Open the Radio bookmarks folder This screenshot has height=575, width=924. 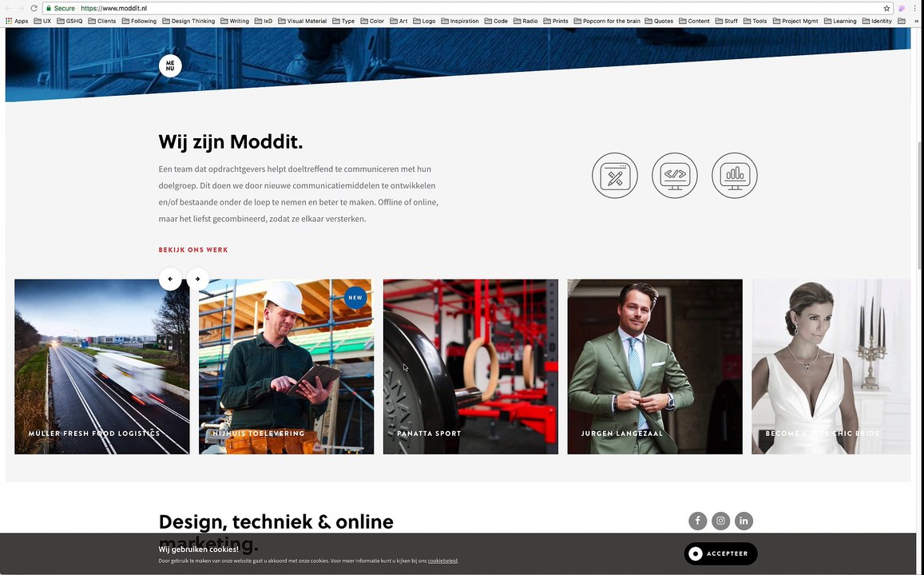click(525, 21)
